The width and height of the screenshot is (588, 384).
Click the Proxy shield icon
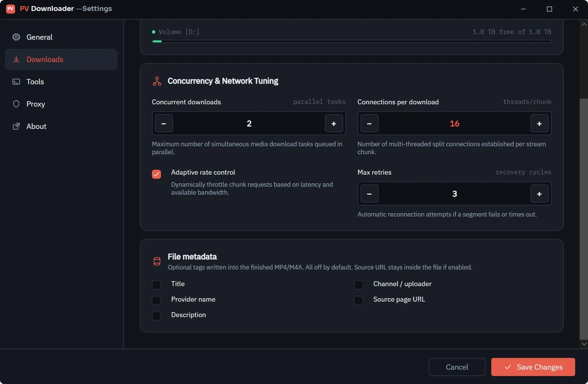[x=16, y=104]
